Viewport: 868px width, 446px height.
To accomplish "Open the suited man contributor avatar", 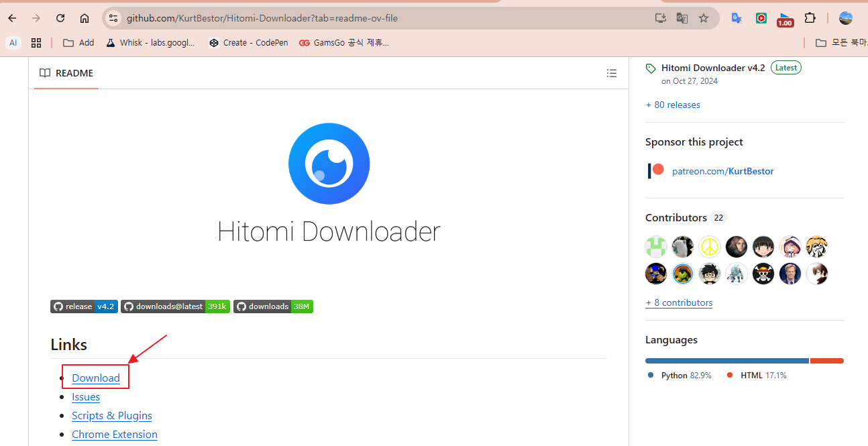I will [x=790, y=274].
